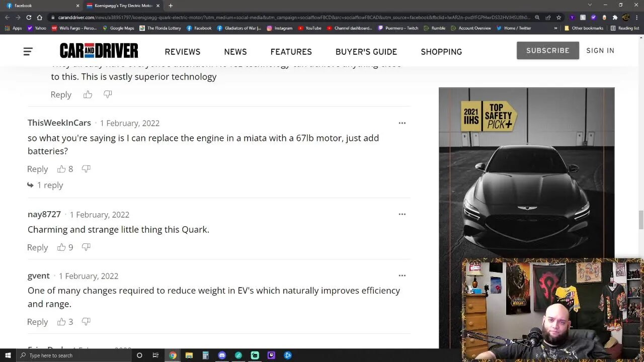
Task: Show hidden bookmarks with the chevron
Action: pos(555,28)
